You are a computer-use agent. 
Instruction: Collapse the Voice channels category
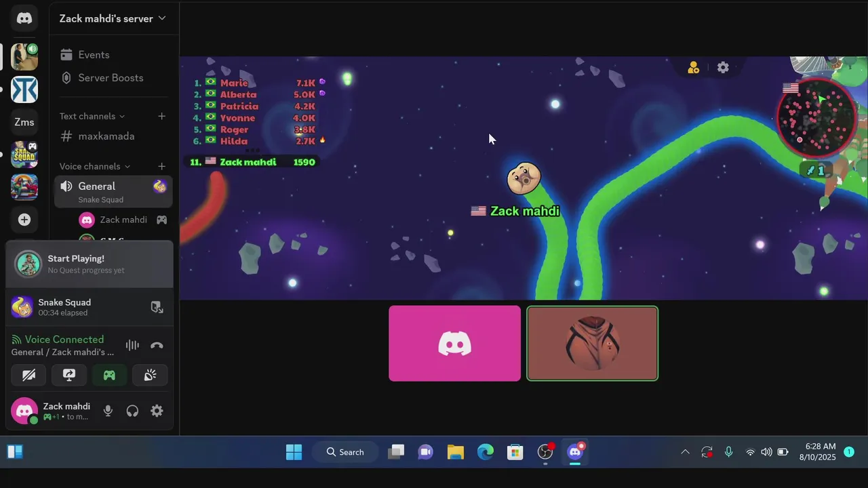coord(94,166)
